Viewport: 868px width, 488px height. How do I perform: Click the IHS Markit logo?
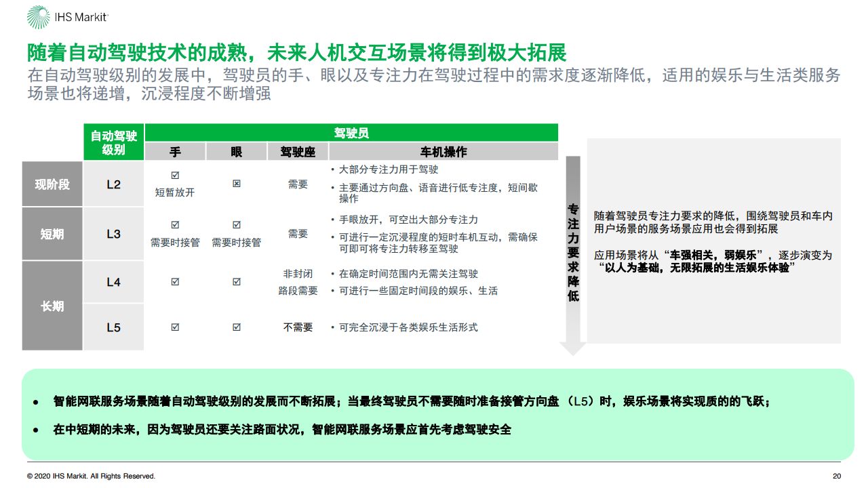66,18
